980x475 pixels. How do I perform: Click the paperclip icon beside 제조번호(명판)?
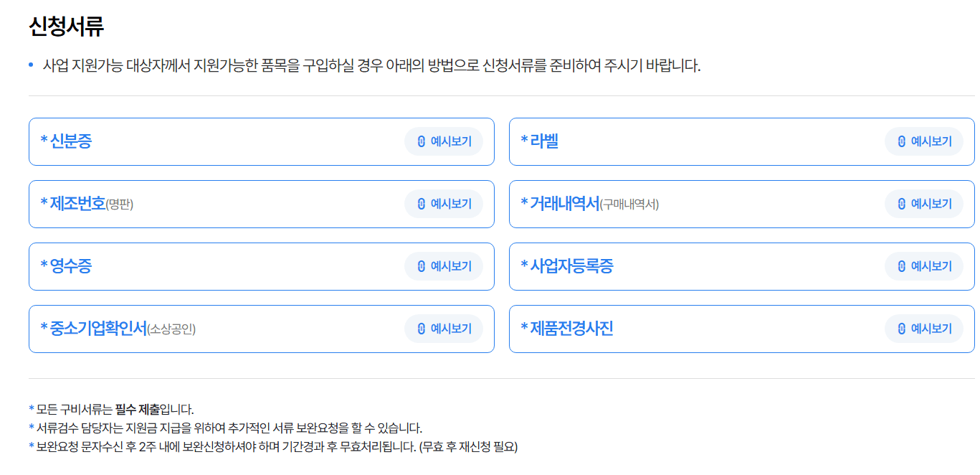(422, 204)
